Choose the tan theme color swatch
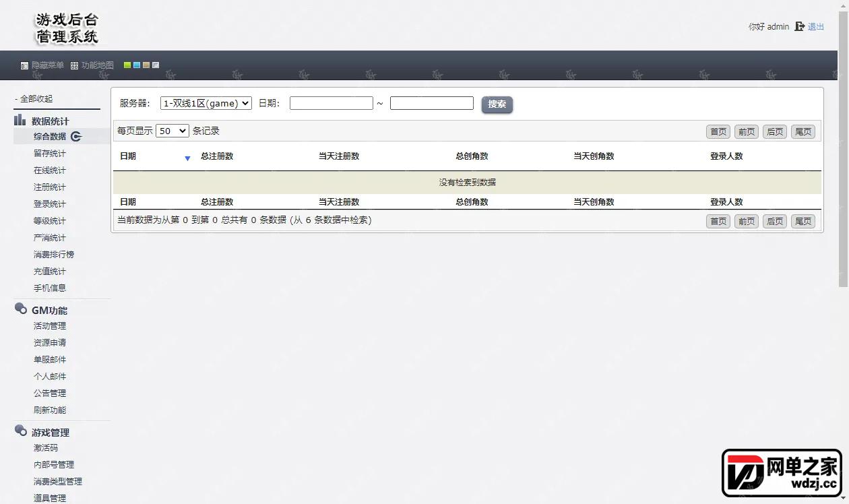Image resolution: width=849 pixels, height=504 pixels. [x=146, y=65]
